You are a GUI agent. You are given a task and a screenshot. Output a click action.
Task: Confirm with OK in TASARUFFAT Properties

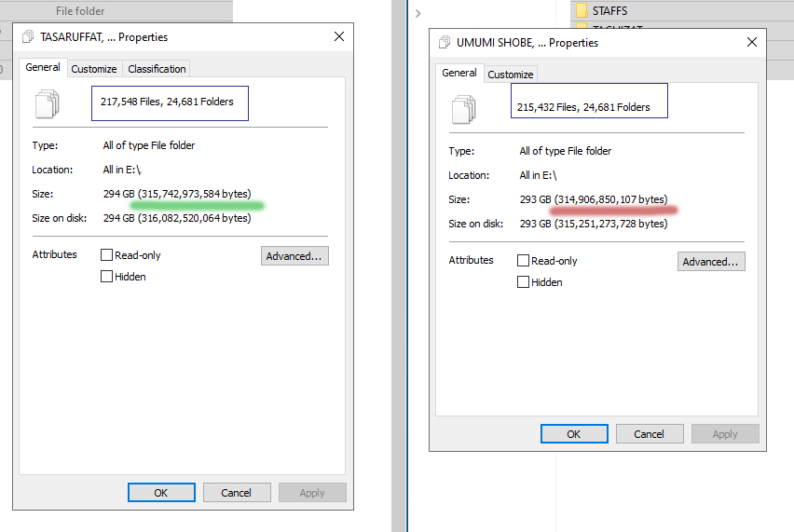pos(161,493)
